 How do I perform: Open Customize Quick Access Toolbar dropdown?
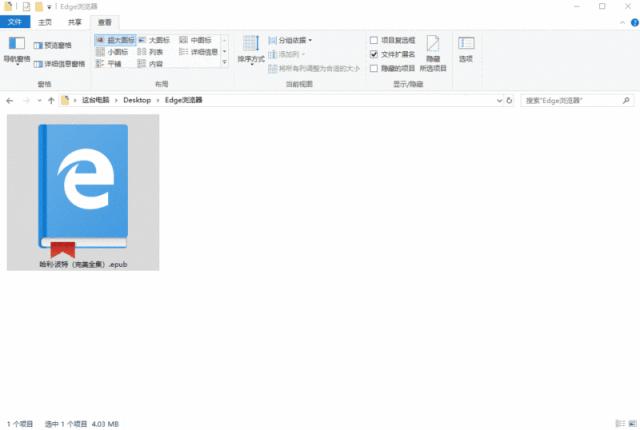tap(49, 7)
